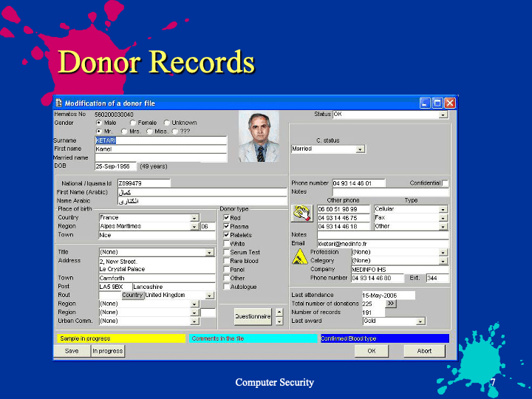Enable the Confidential checkbox
The width and height of the screenshot is (532, 399).
click(445, 183)
